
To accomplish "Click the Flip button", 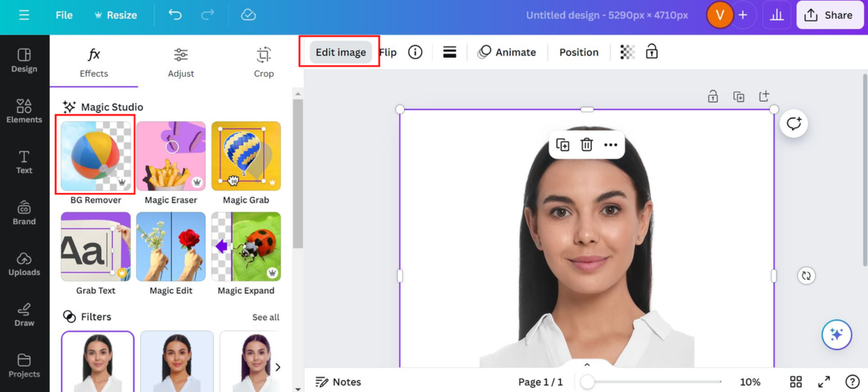I will 388,52.
